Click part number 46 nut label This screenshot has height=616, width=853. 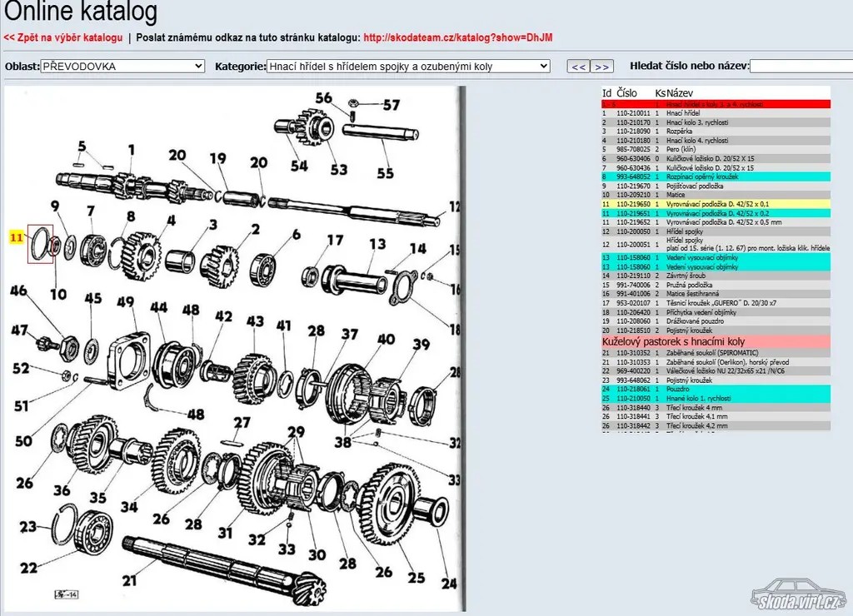pos(18,291)
